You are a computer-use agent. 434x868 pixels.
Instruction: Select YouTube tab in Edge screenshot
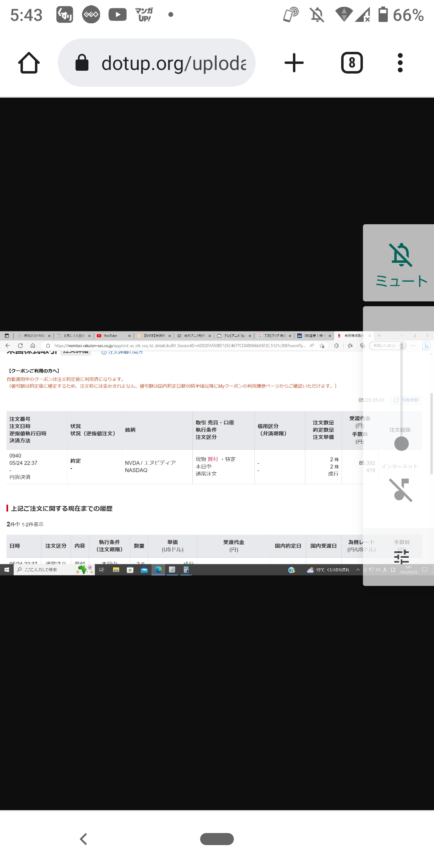pyautogui.click(x=114, y=336)
